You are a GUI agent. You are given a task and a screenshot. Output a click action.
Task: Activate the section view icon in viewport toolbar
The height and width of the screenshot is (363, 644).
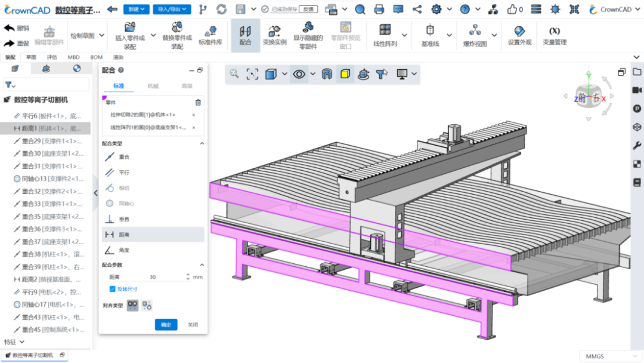[327, 73]
